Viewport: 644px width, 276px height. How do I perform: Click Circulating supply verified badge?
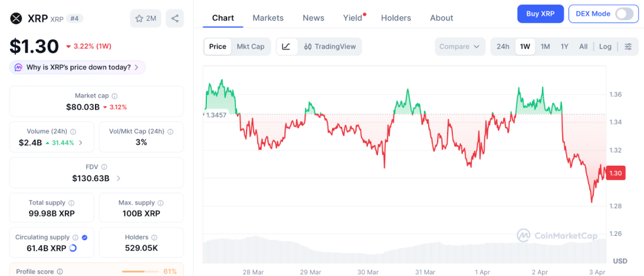click(x=84, y=237)
